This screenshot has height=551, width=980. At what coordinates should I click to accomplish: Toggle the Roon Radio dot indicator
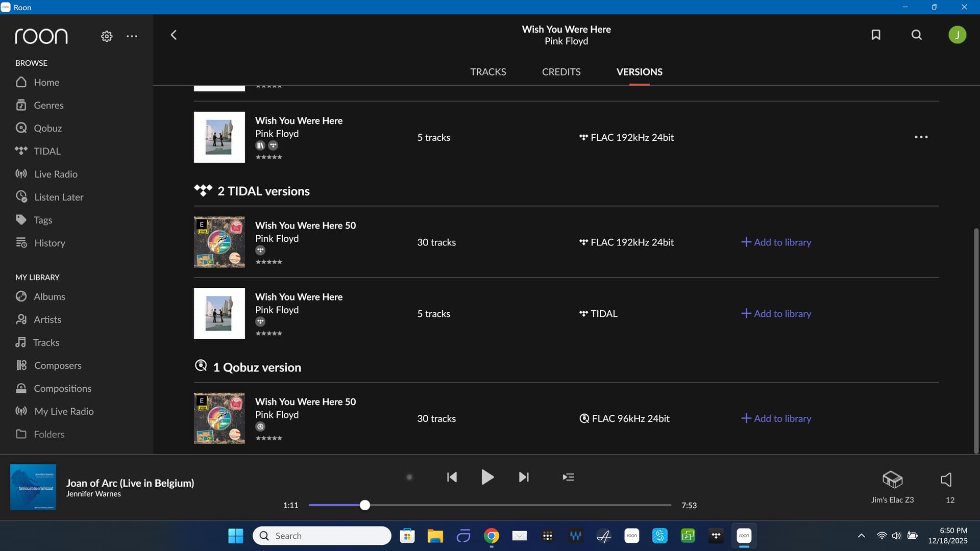[409, 477]
